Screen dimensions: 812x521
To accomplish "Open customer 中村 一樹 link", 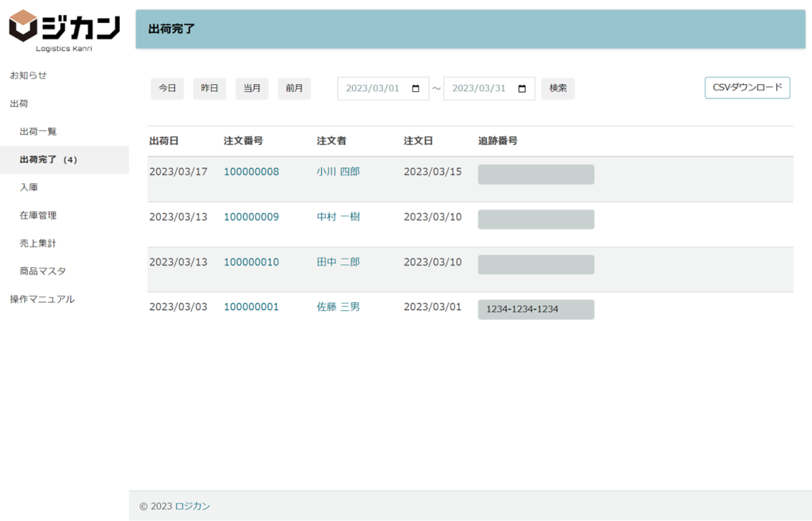I will [x=338, y=216].
